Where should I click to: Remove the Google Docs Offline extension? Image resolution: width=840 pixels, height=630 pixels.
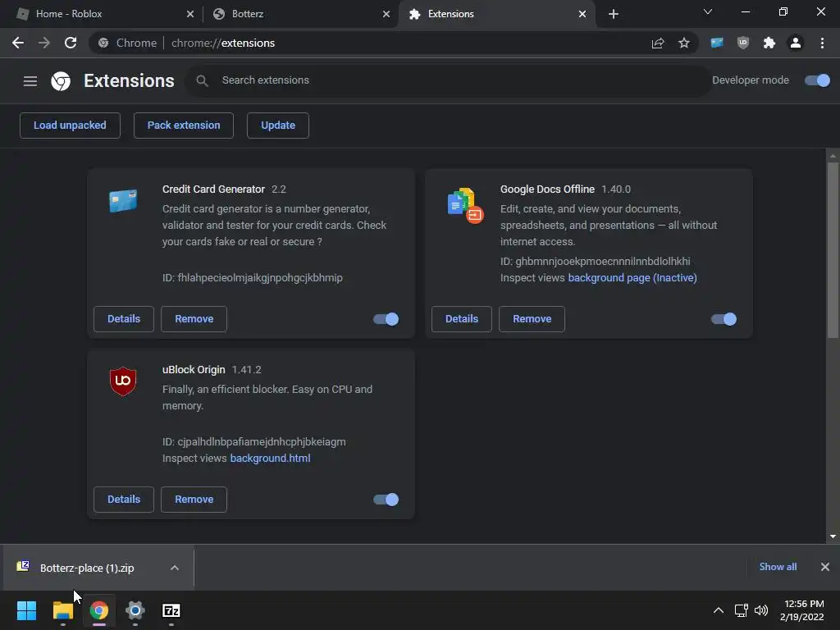(532, 319)
